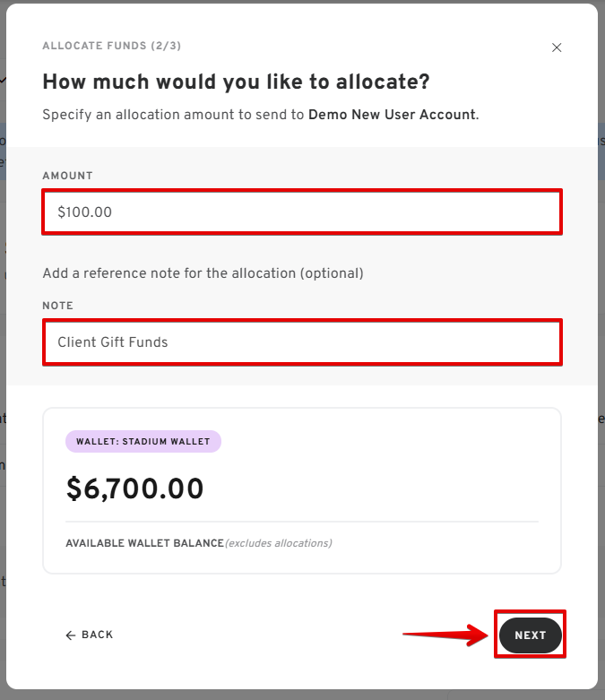Focus the Amount field showing $100.00
The height and width of the screenshot is (700, 605).
302,212
